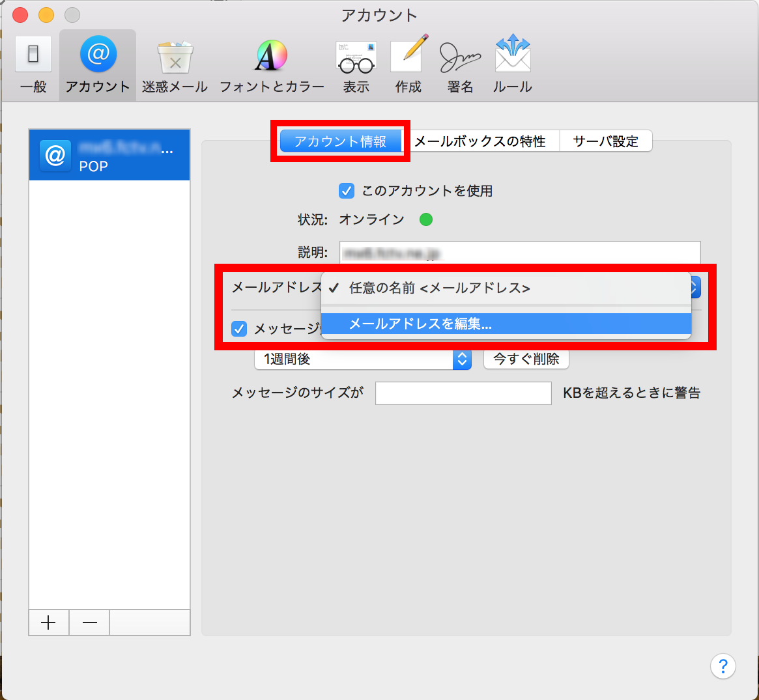Click the message size KB input field
The image size is (759, 700).
coord(463,393)
